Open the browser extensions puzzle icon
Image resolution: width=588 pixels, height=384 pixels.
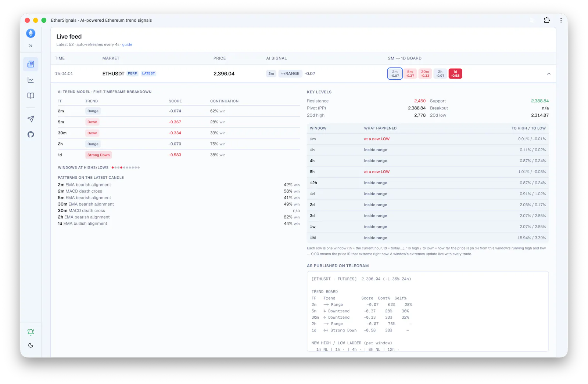547,20
